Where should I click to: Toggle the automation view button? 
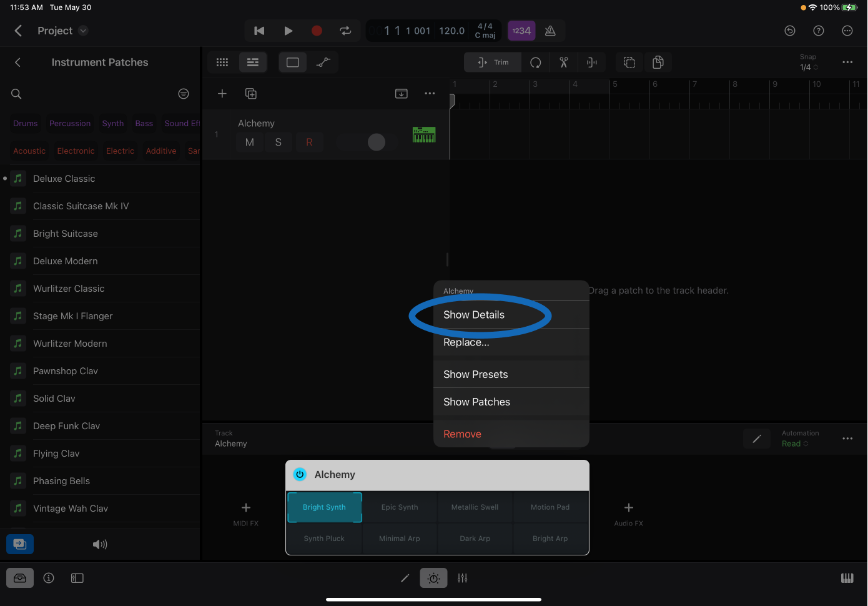click(323, 62)
